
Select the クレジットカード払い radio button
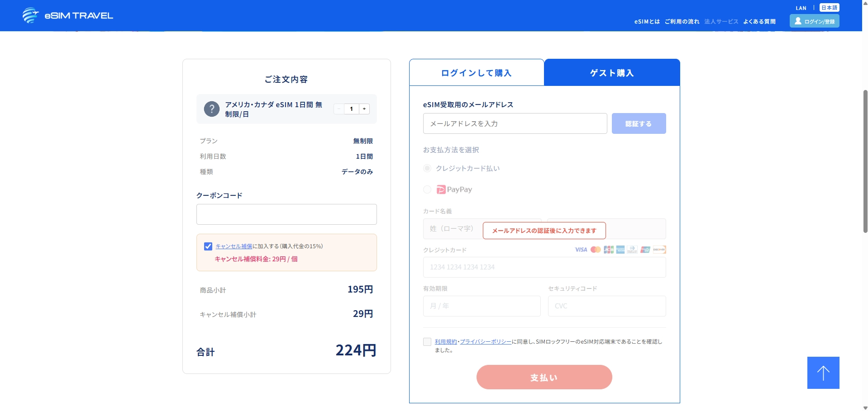(x=427, y=168)
